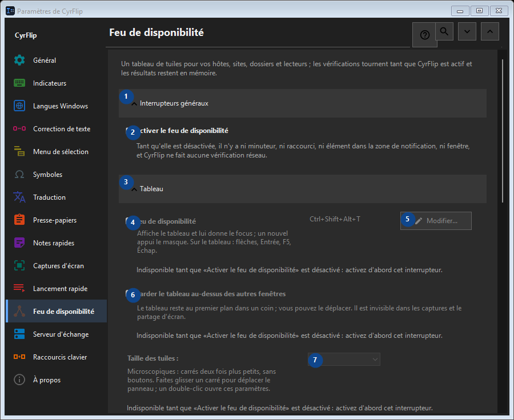Open the Général settings gear icon
Image resolution: width=514 pixels, height=420 pixels.
[19, 60]
